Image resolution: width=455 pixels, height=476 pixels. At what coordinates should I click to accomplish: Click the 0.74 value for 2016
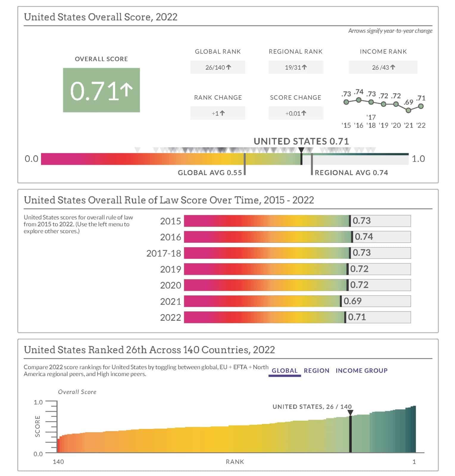pyautogui.click(x=364, y=237)
